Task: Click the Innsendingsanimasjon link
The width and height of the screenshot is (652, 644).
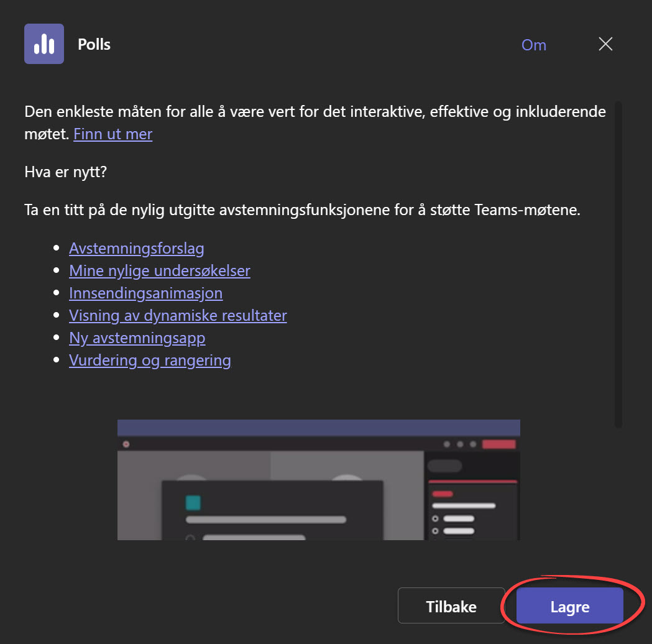Action: tap(145, 293)
